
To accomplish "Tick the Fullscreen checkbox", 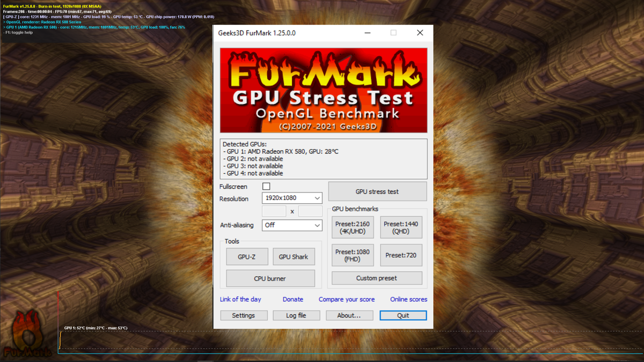I will tap(266, 186).
